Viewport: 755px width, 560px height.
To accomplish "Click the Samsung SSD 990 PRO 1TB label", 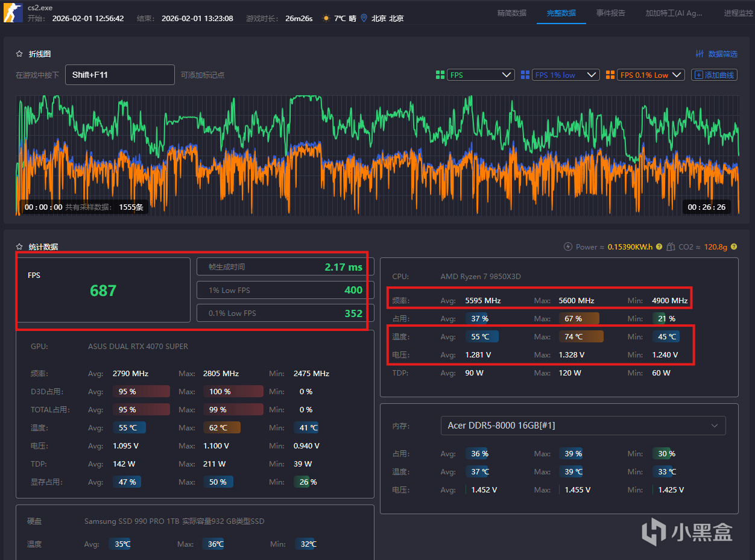I will [174, 521].
